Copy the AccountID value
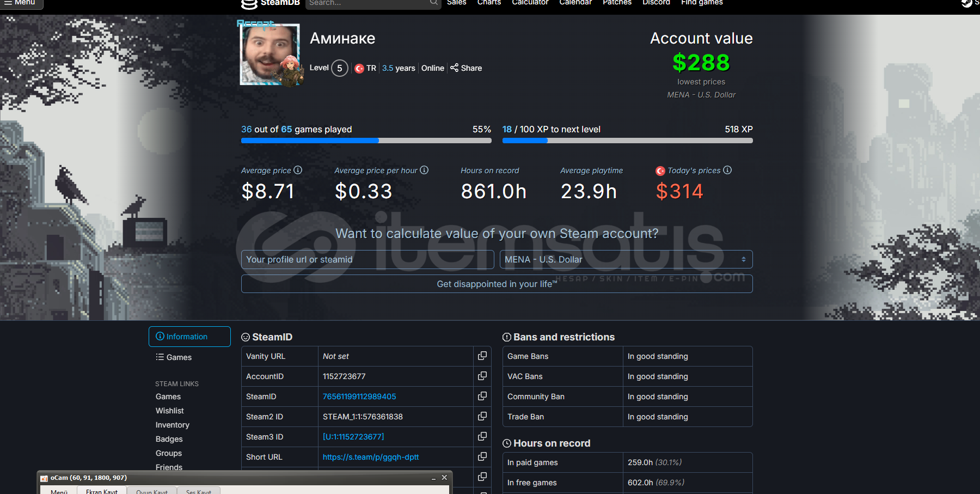Screen dimensions: 980x494 tap(482, 376)
